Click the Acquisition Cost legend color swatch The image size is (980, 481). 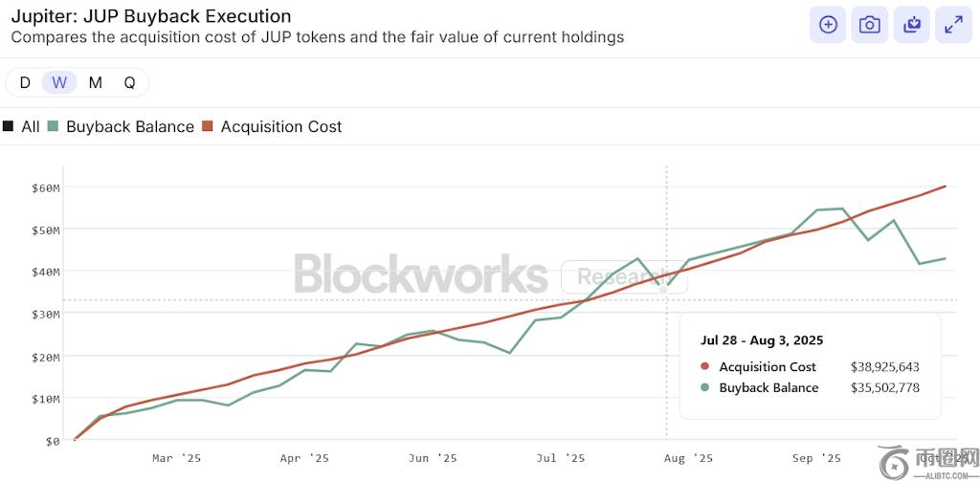pyautogui.click(x=209, y=126)
